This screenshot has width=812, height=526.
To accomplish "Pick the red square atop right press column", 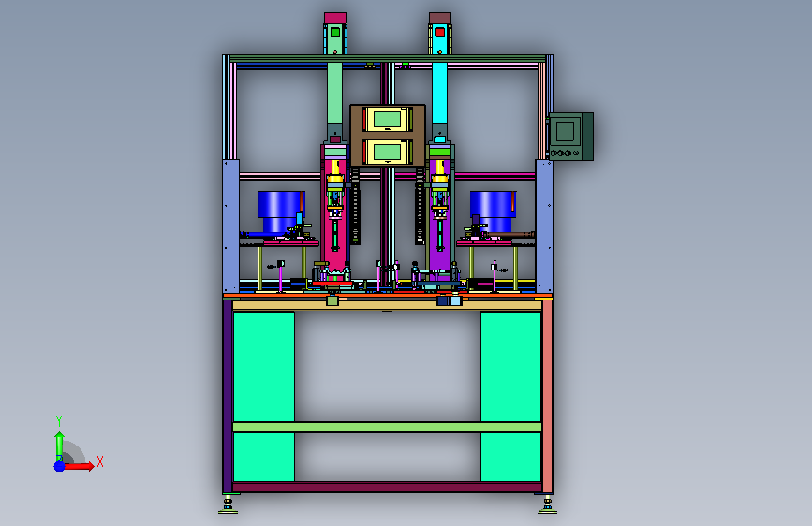I will tap(439, 32).
